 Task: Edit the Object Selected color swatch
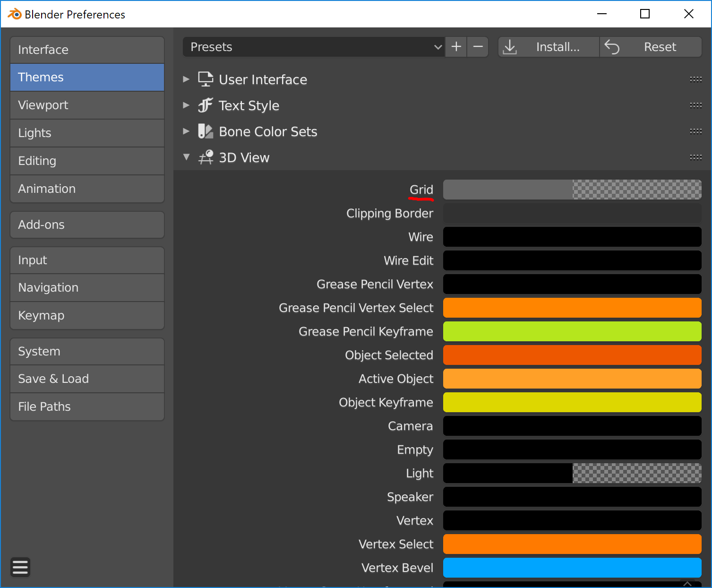tap(572, 355)
